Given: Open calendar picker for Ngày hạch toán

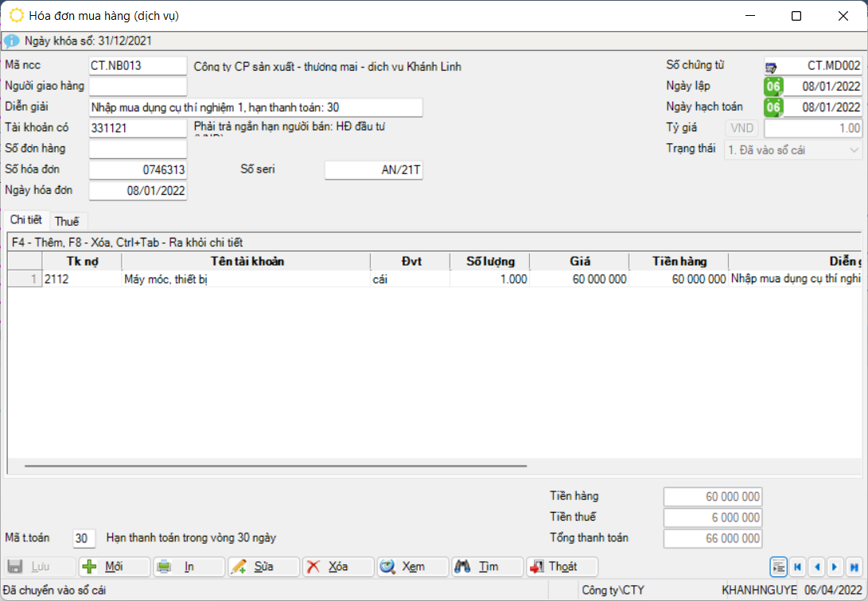Looking at the screenshot, I should coord(773,107).
